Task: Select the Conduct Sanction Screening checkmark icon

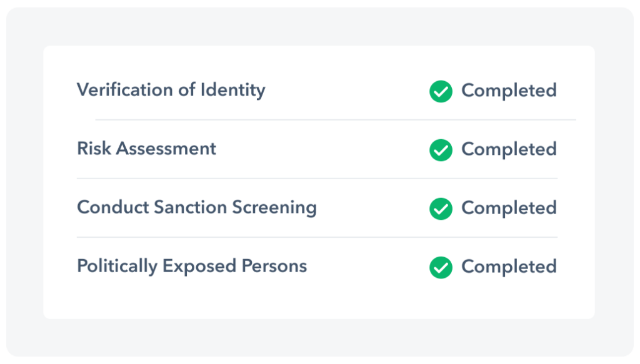Action: (x=441, y=209)
